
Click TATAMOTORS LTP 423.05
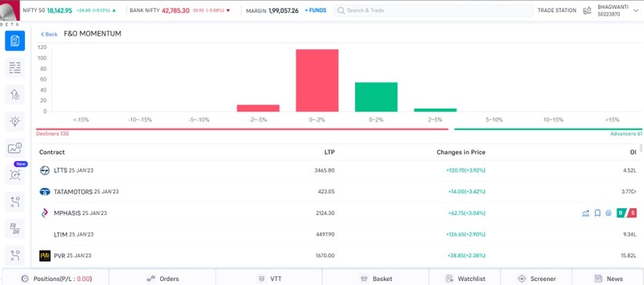click(x=327, y=192)
